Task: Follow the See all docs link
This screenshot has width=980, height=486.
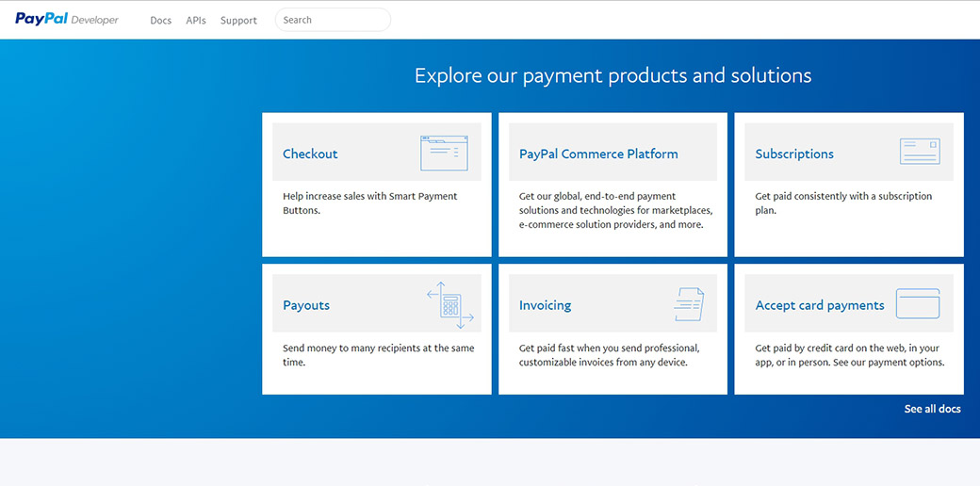Action: (x=932, y=409)
